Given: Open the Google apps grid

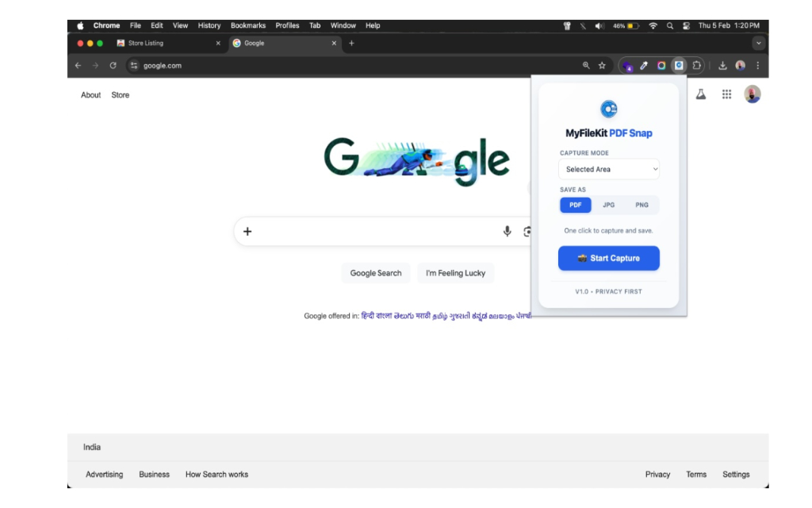Looking at the screenshot, I should 726,94.
